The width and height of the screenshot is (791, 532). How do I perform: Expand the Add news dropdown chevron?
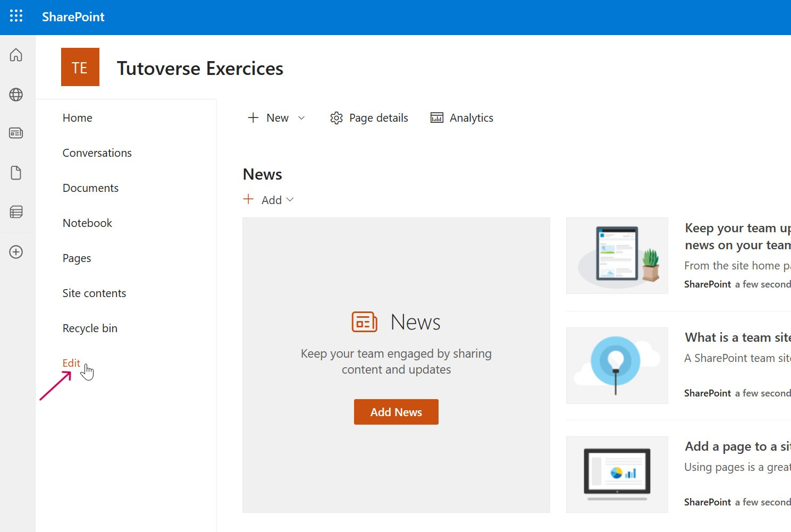tap(290, 200)
